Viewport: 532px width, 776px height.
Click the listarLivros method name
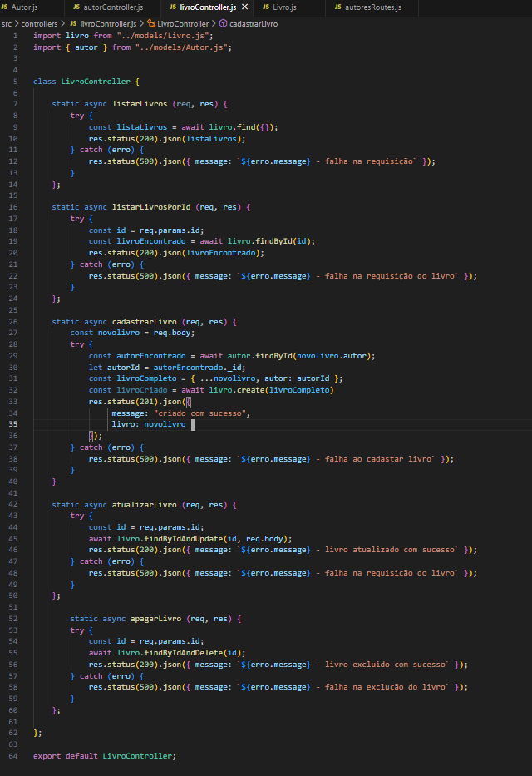point(140,104)
